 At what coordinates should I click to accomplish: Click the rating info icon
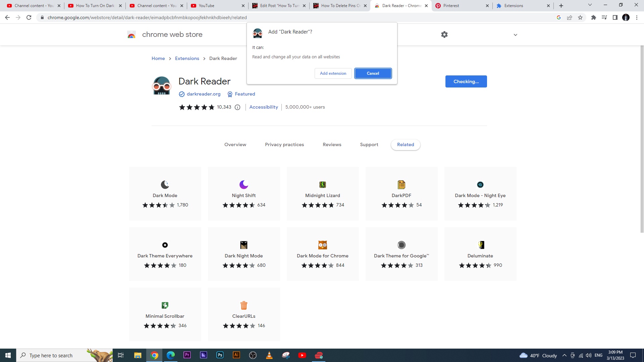point(237,107)
